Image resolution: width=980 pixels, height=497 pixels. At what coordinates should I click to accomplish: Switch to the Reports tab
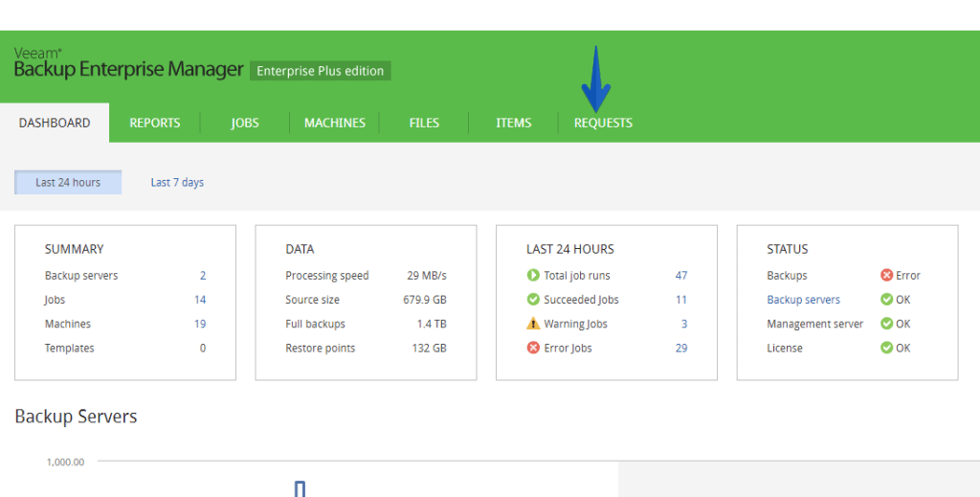click(x=155, y=123)
